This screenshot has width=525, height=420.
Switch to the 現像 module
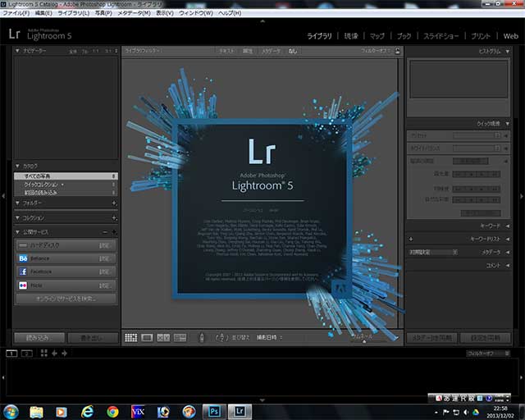(x=351, y=36)
